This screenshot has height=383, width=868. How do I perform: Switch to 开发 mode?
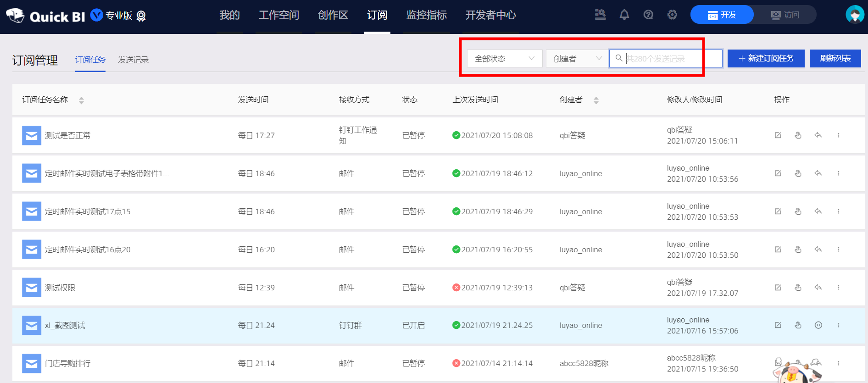[722, 15]
